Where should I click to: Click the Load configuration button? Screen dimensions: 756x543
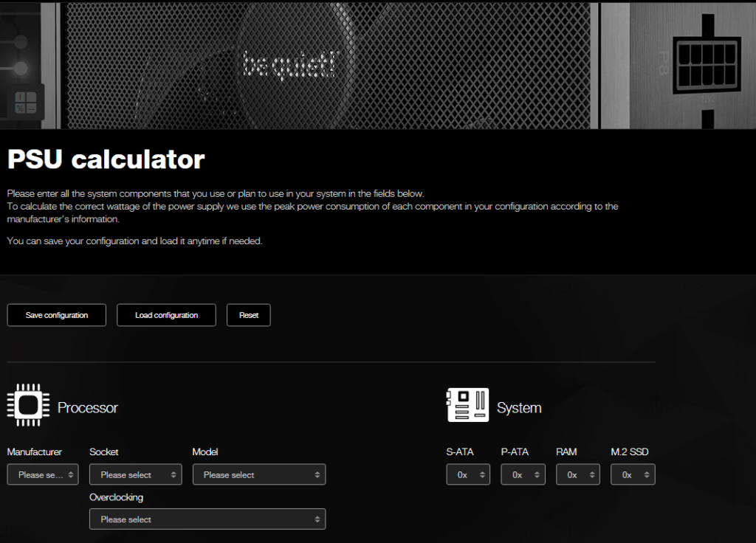click(x=165, y=315)
